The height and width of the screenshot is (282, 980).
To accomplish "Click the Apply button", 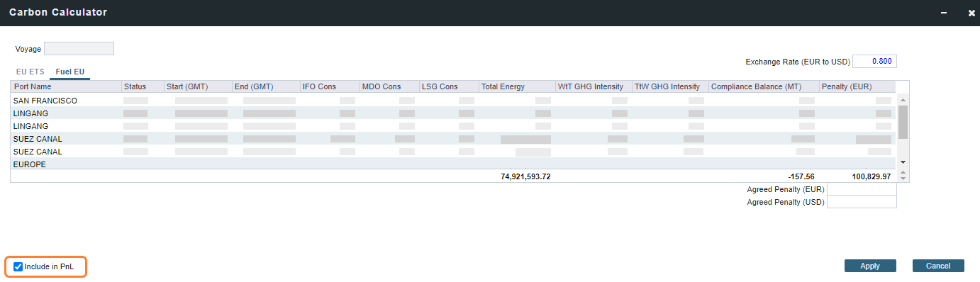I will point(870,266).
